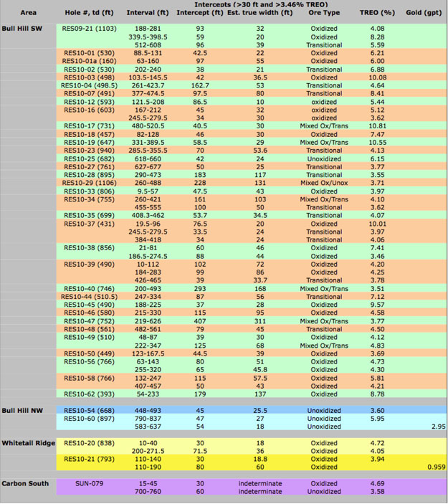This screenshot has height=504, width=448.
Task: Select interval 700-760
Action: [x=148, y=492]
